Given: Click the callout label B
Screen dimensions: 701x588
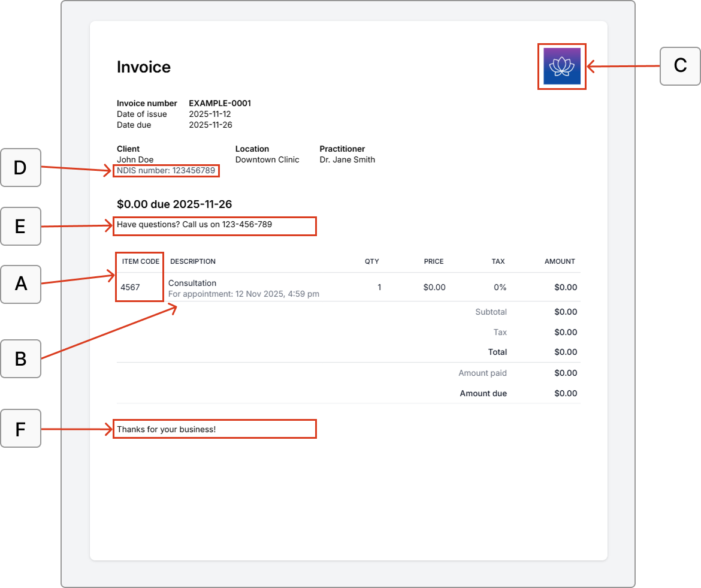Looking at the screenshot, I should (x=20, y=358).
